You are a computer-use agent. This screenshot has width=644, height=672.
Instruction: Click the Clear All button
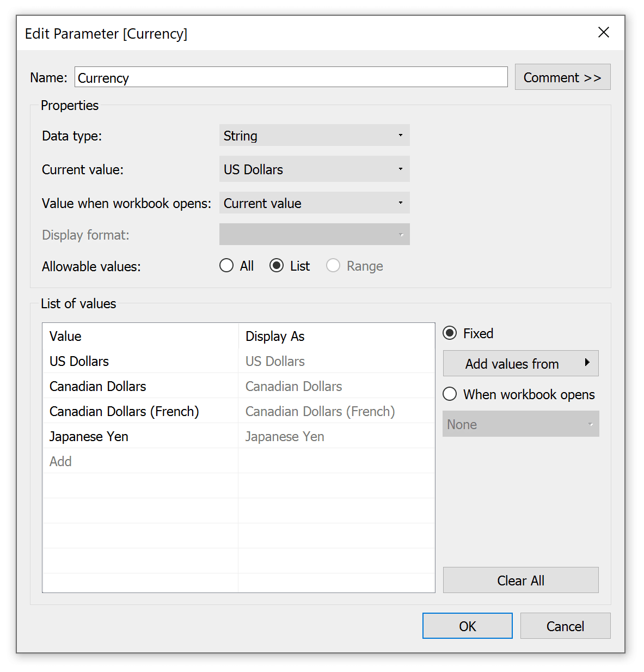(520, 580)
